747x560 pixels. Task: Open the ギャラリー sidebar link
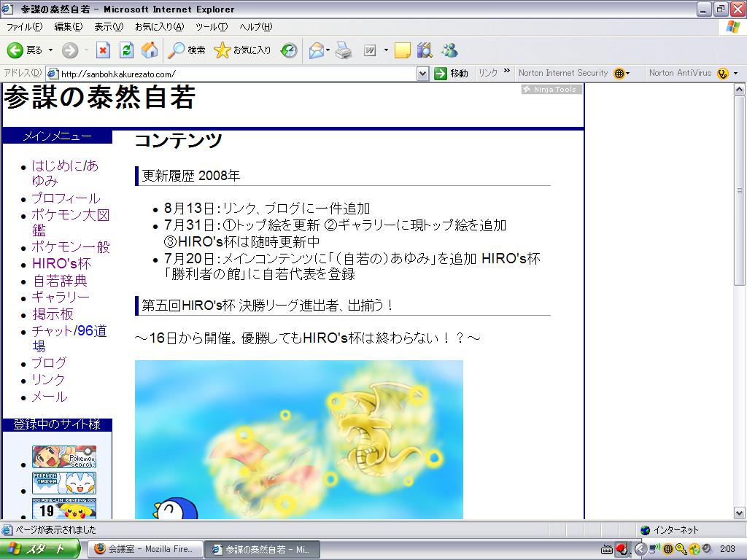(x=61, y=297)
